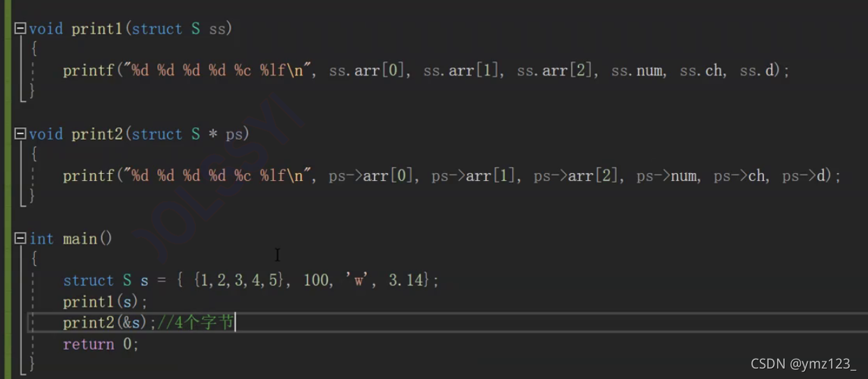This screenshot has width=868, height=379.
Task: Click the character literal 'w'
Action: (359, 281)
